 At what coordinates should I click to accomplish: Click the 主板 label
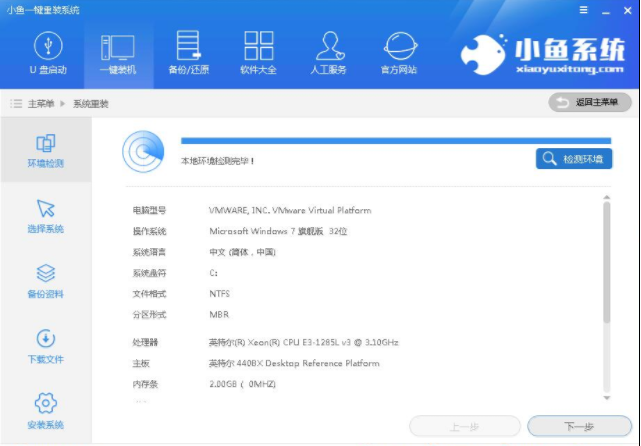click(141, 363)
